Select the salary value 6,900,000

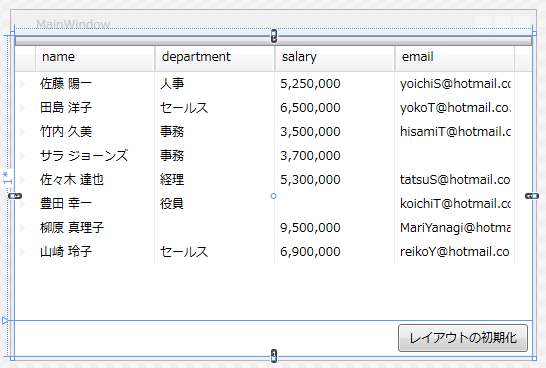coord(310,252)
